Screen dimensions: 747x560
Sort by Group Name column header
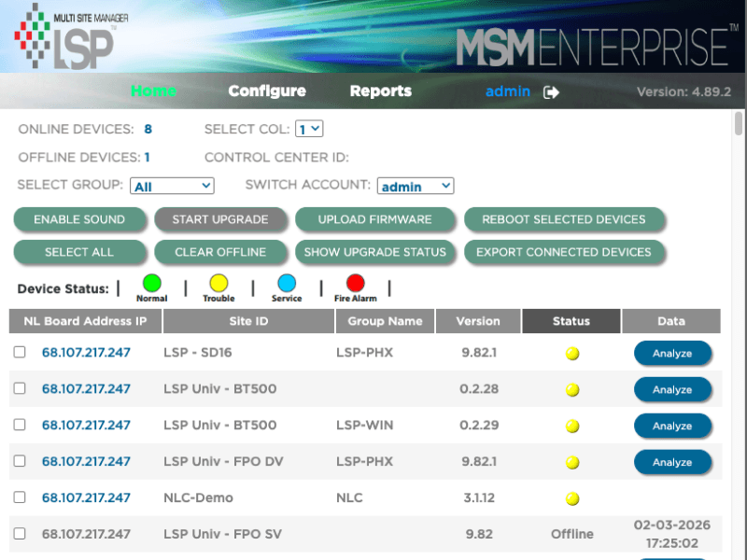tap(385, 321)
